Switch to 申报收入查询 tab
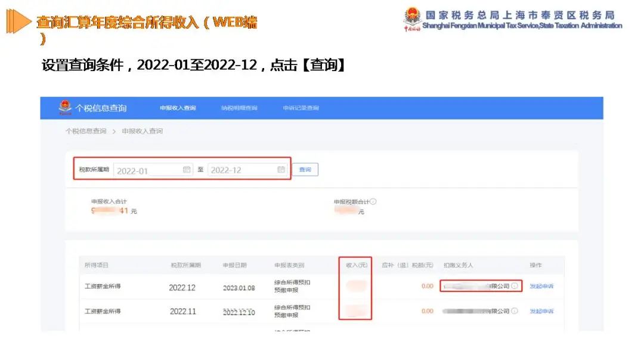This screenshot has height=363, width=644. click(178, 107)
